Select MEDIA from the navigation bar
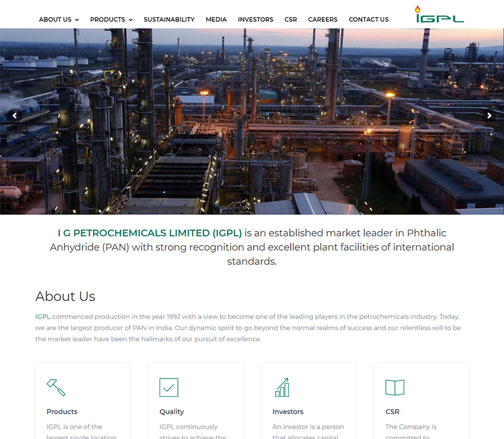504x439 pixels. pyautogui.click(x=216, y=19)
